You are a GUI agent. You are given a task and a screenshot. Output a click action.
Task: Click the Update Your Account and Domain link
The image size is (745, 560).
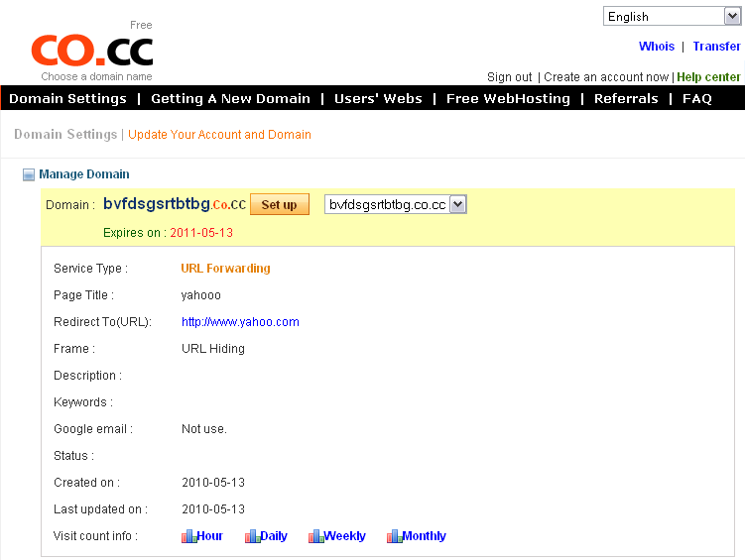tap(219, 135)
